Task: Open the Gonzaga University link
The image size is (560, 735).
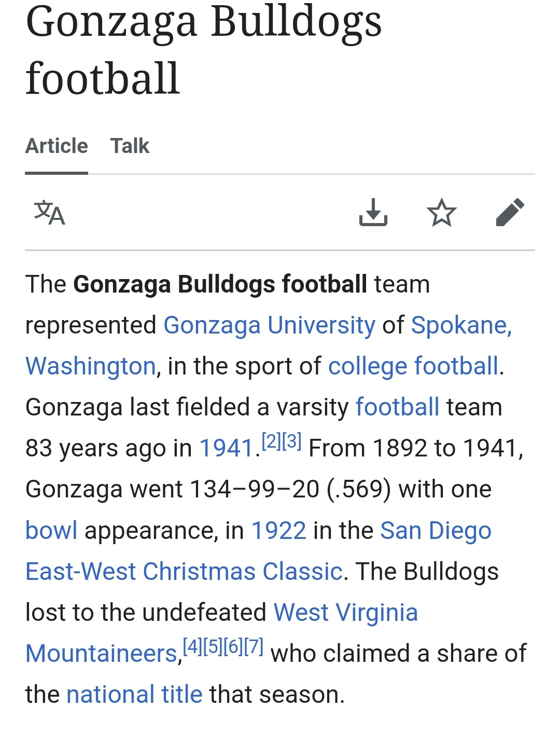Action: (269, 325)
